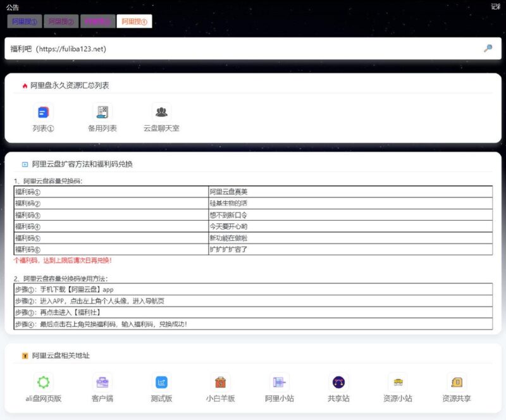
Task: Click the 福利码④ cell
Action: pos(111,226)
